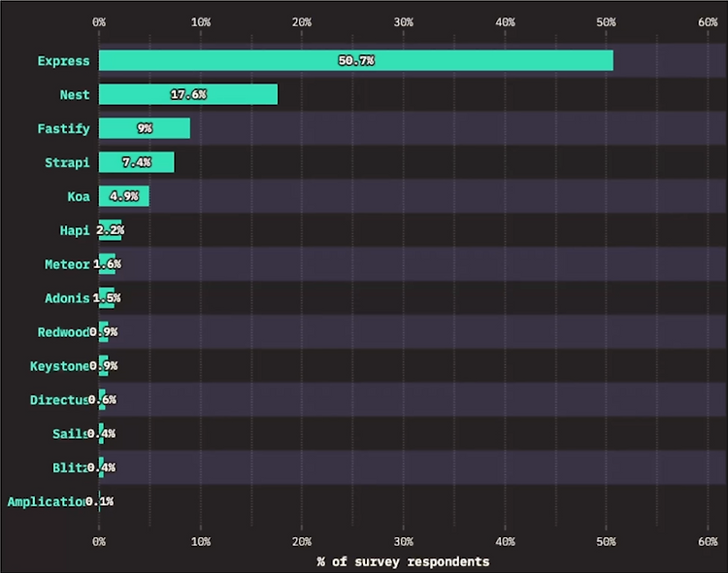The image size is (728, 573).
Task: Click the Express framework label
Action: click(x=64, y=61)
